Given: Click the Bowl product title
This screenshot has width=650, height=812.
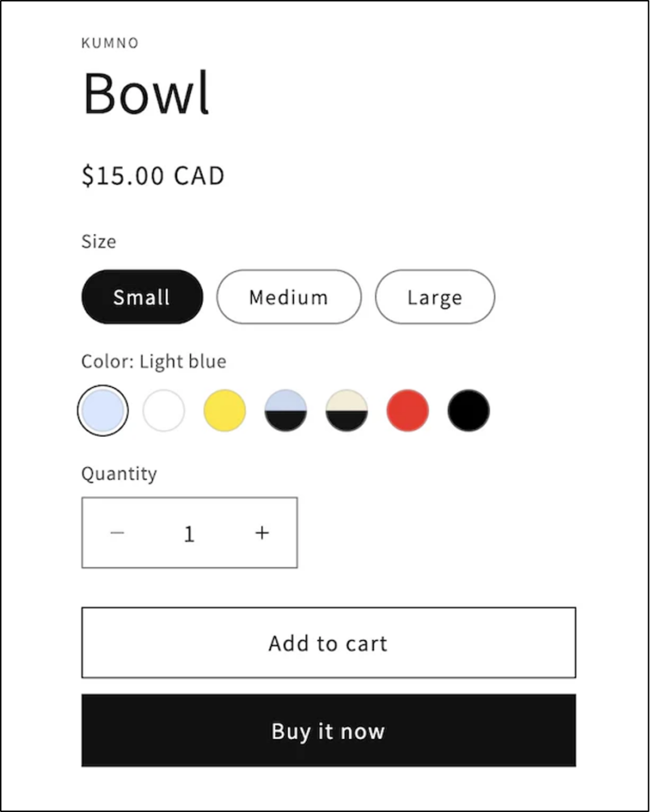Looking at the screenshot, I should [x=147, y=93].
